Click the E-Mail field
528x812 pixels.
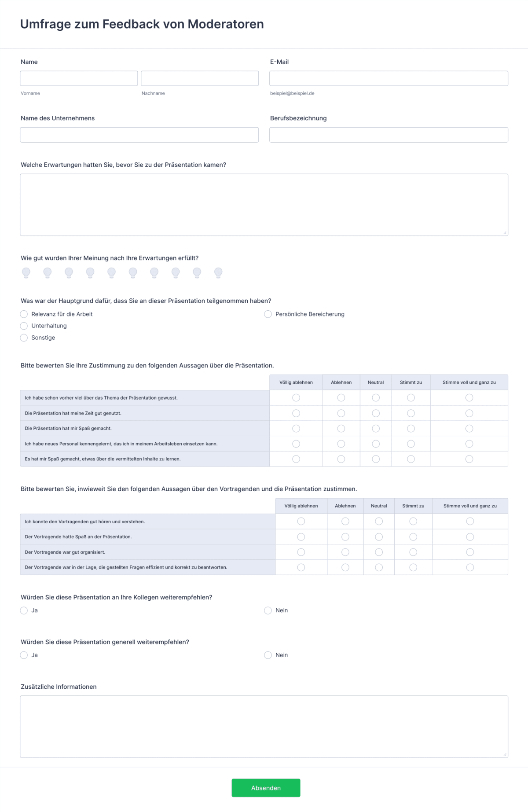pyautogui.click(x=389, y=78)
